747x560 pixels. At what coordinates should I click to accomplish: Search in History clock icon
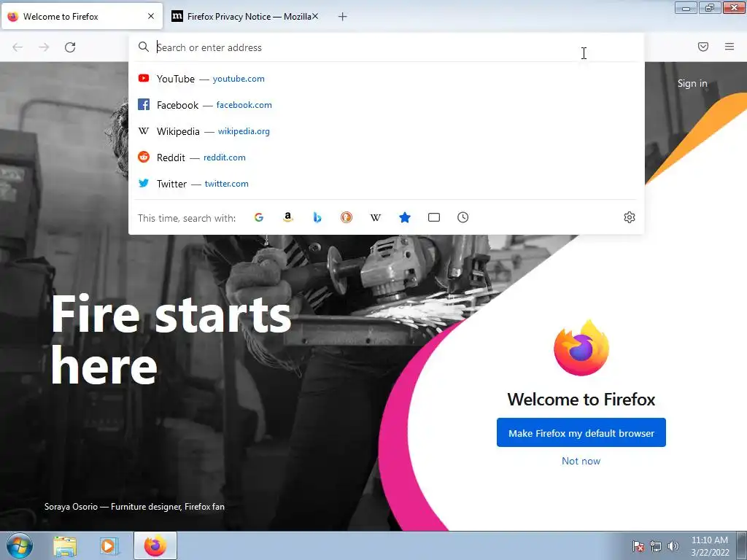463,217
